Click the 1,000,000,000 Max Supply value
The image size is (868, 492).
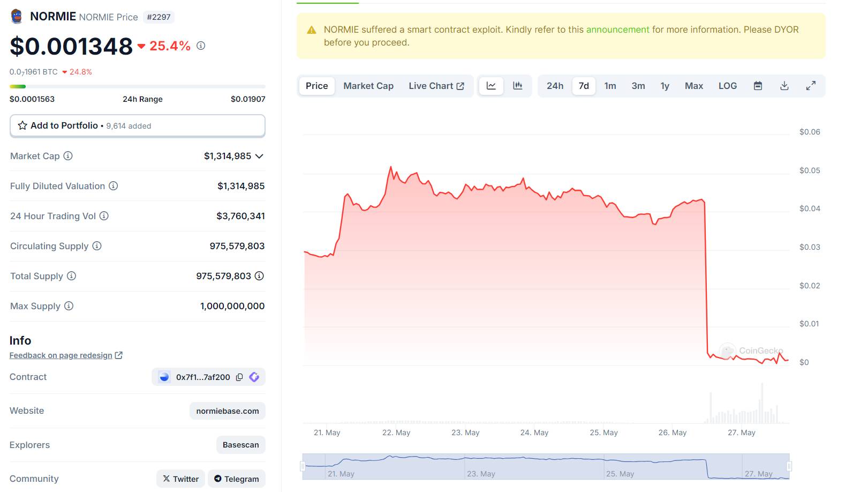click(x=232, y=306)
